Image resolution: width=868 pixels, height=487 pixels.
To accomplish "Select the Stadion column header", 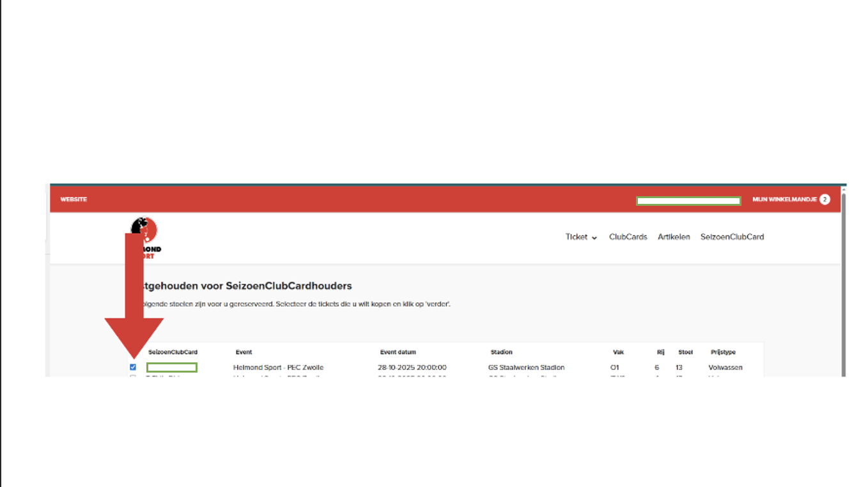I will 501,352.
